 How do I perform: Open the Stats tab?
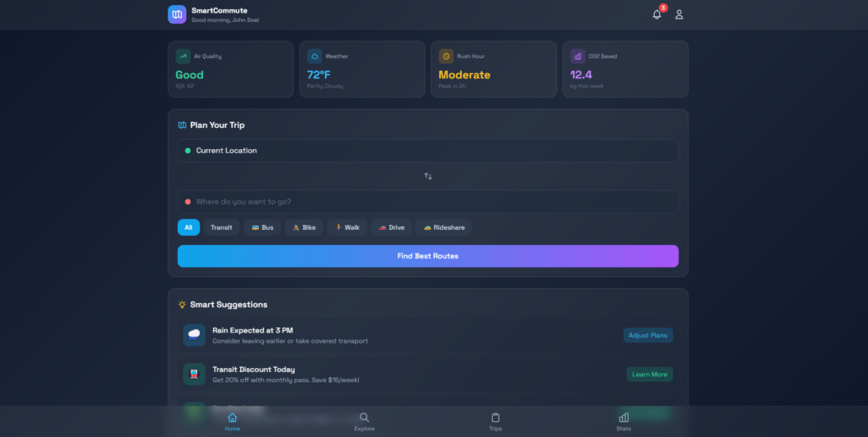(x=624, y=422)
